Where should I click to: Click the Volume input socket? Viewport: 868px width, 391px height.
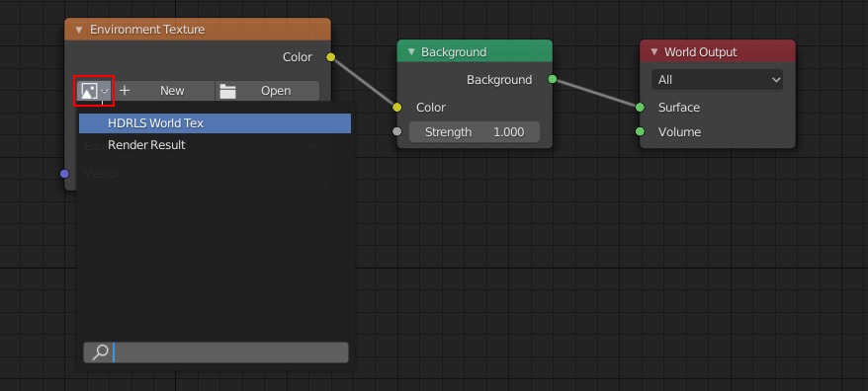(x=640, y=131)
